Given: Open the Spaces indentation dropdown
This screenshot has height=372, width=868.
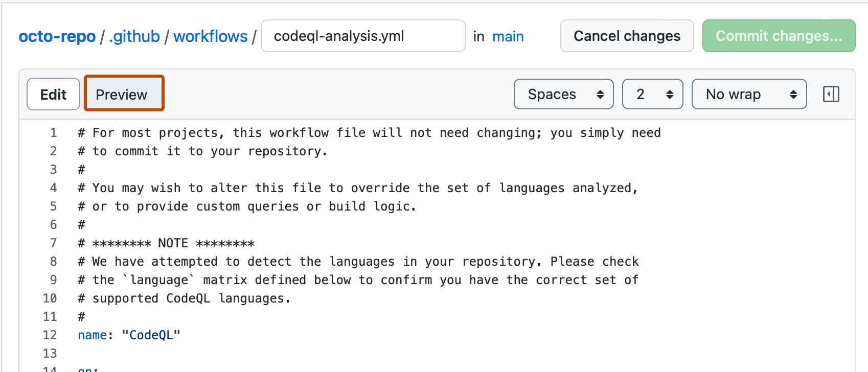Looking at the screenshot, I should [563, 94].
